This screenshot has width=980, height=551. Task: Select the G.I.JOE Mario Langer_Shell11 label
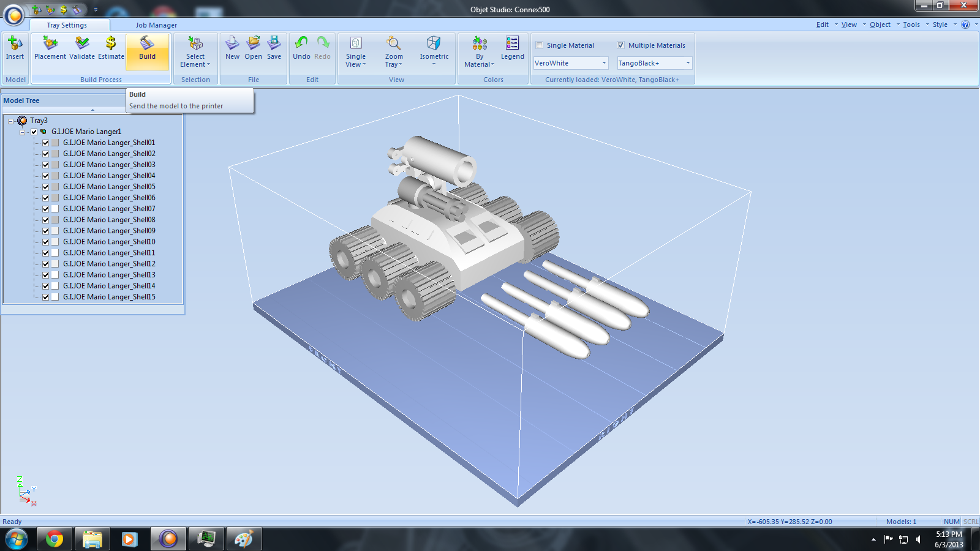pyautogui.click(x=109, y=253)
